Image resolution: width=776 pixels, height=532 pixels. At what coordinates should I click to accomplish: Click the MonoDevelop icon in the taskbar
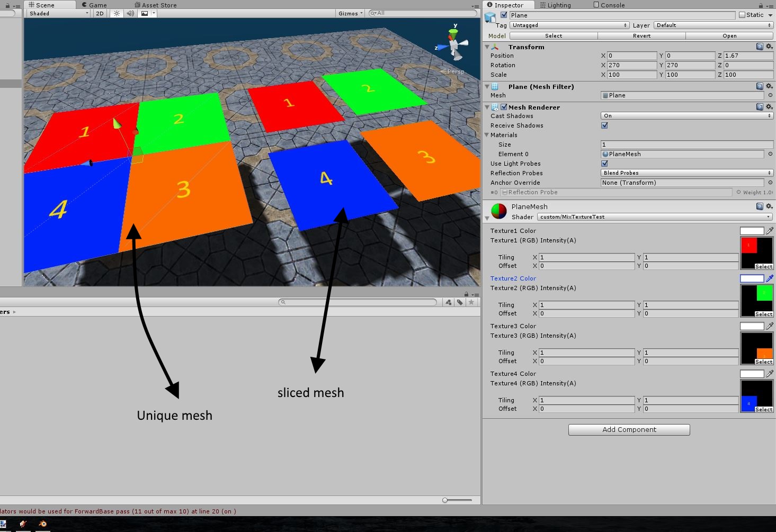click(x=23, y=525)
